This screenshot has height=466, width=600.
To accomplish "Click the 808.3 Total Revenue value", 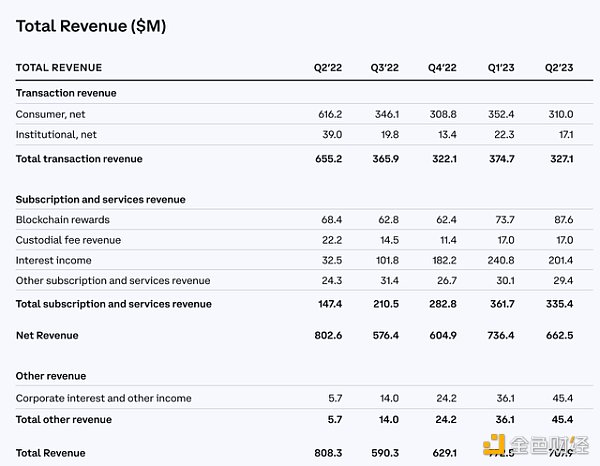I will [328, 451].
